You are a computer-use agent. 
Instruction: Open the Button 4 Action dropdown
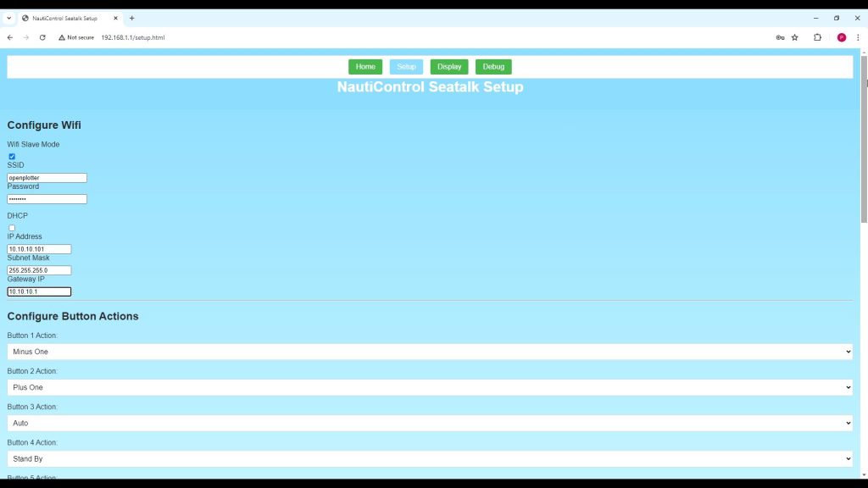click(x=430, y=458)
